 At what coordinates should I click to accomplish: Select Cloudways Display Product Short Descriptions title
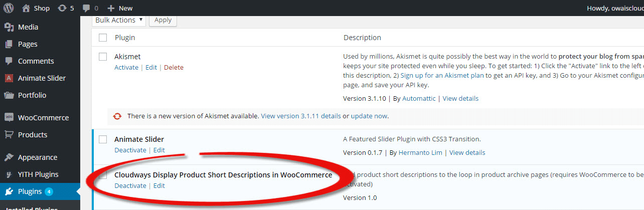(x=223, y=175)
